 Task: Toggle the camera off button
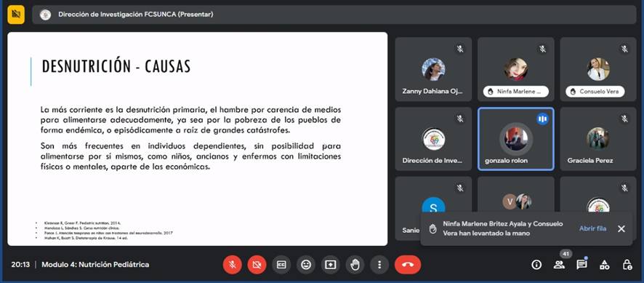pos(257,265)
